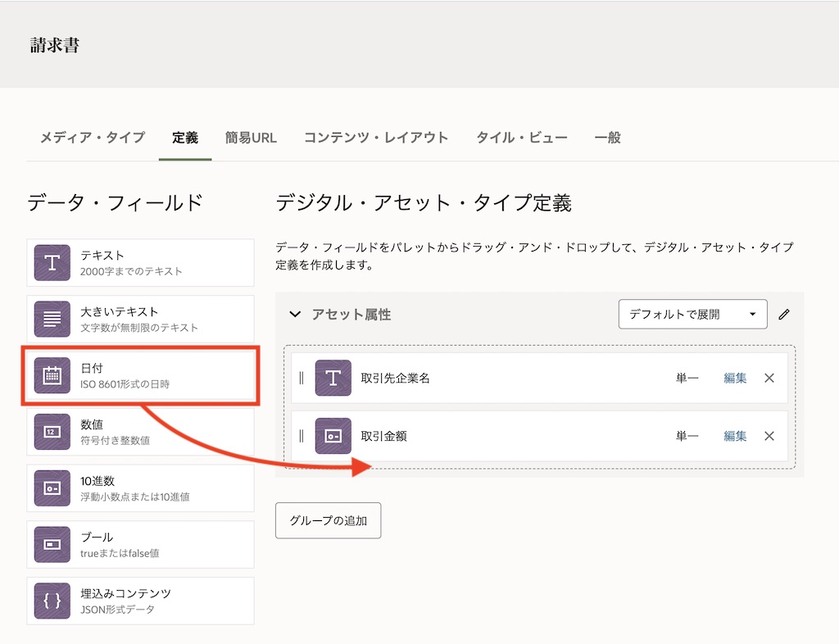Go to the 簡易URL tab
This screenshot has width=839, height=644.
click(251, 138)
